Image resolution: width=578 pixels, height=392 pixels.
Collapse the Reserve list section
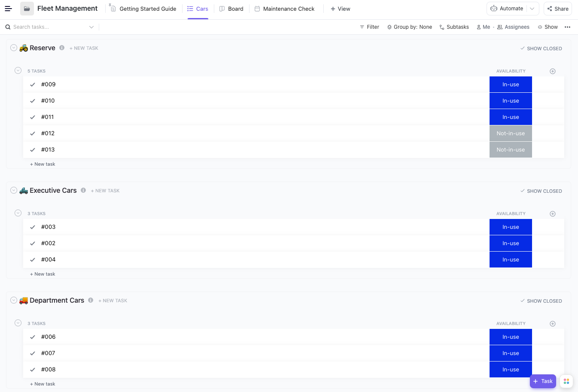coord(14,48)
